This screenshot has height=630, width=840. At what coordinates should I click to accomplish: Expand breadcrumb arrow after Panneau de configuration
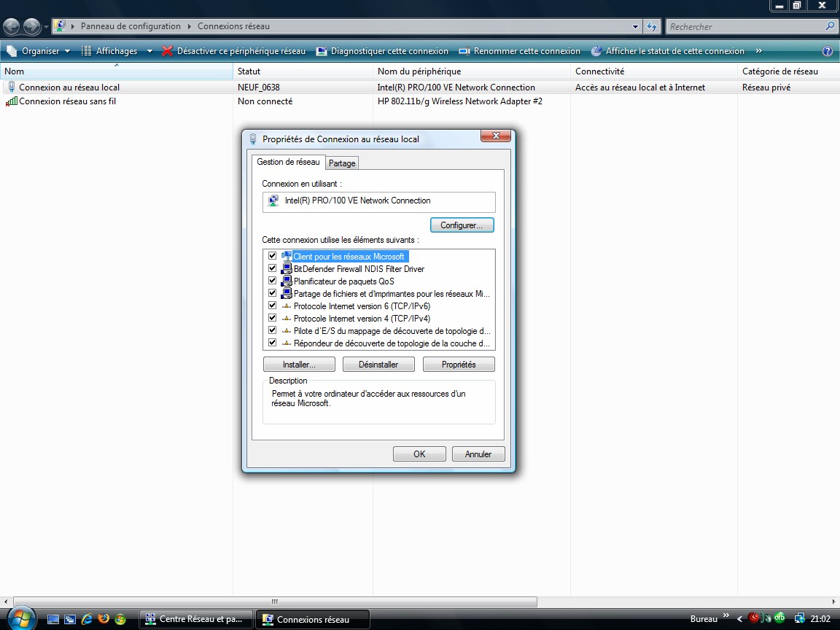[x=189, y=26]
